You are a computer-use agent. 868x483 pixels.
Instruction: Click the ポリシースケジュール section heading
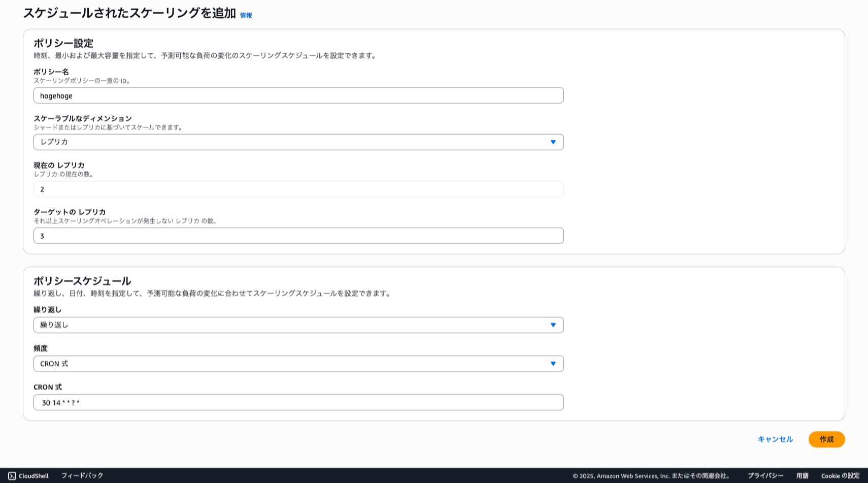coord(82,281)
